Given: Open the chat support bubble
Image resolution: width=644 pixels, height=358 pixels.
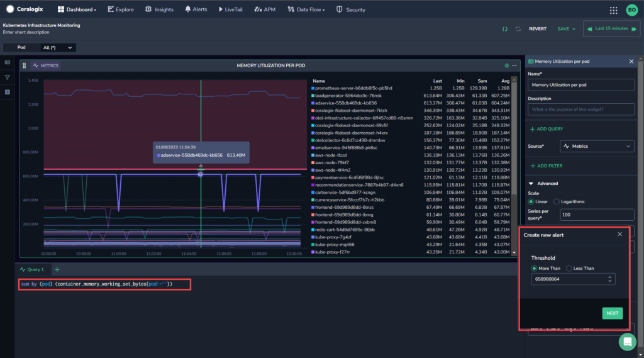Looking at the screenshot, I should point(627,342).
